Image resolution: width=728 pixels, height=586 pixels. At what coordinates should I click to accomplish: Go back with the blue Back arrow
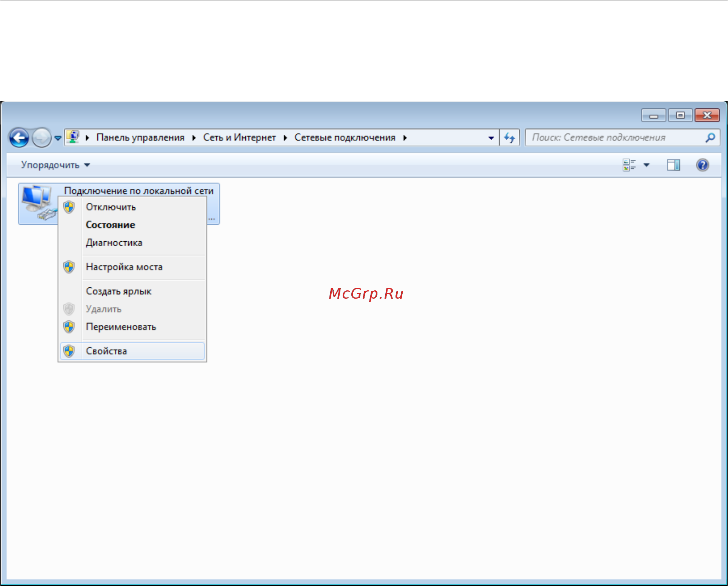click(x=19, y=138)
